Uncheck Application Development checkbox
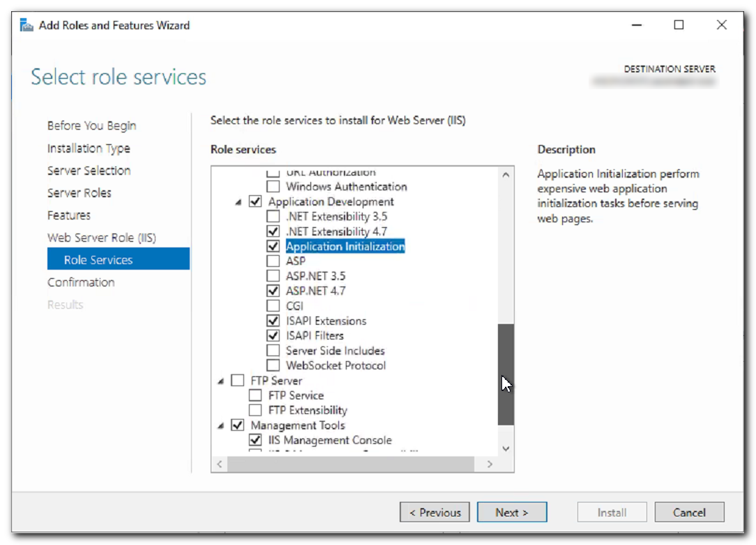This screenshot has height=545, width=756. [255, 201]
